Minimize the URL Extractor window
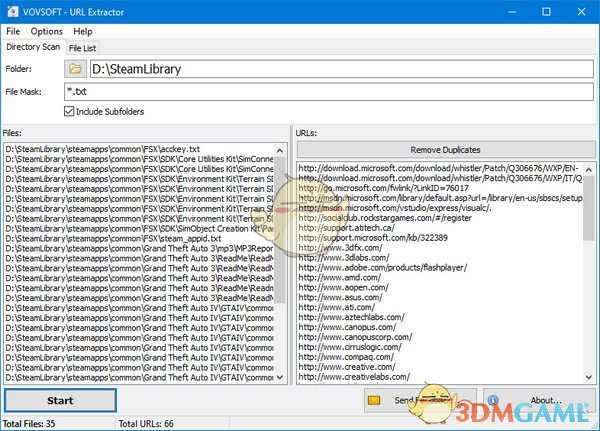 (512, 12)
